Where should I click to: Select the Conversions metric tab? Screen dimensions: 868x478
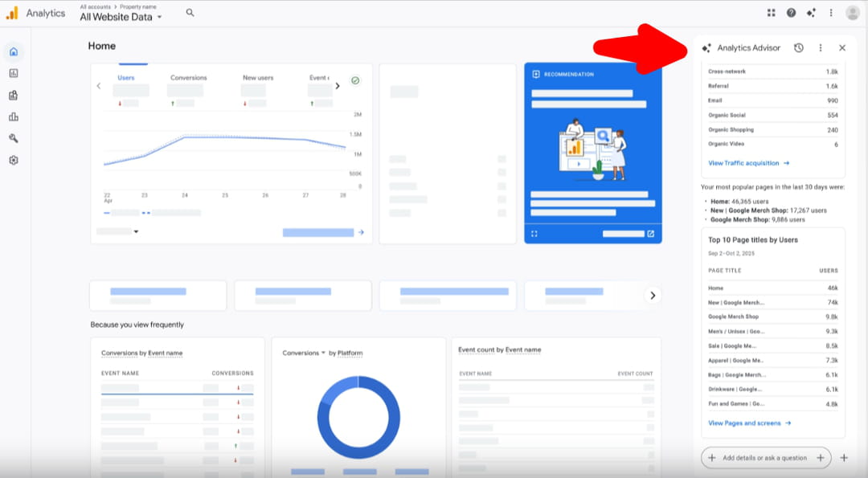pyautogui.click(x=188, y=78)
